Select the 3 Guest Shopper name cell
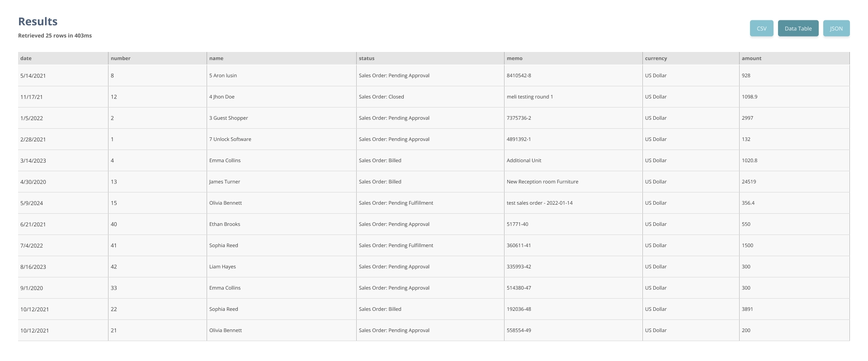The image size is (868, 361). [x=228, y=118]
